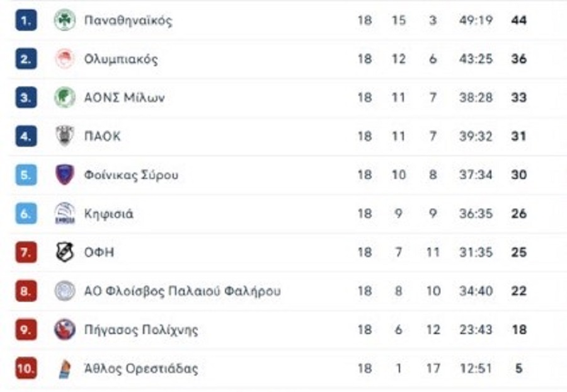Click Παναθηναϊκός points total 44
The image size is (567, 392).
tap(518, 20)
